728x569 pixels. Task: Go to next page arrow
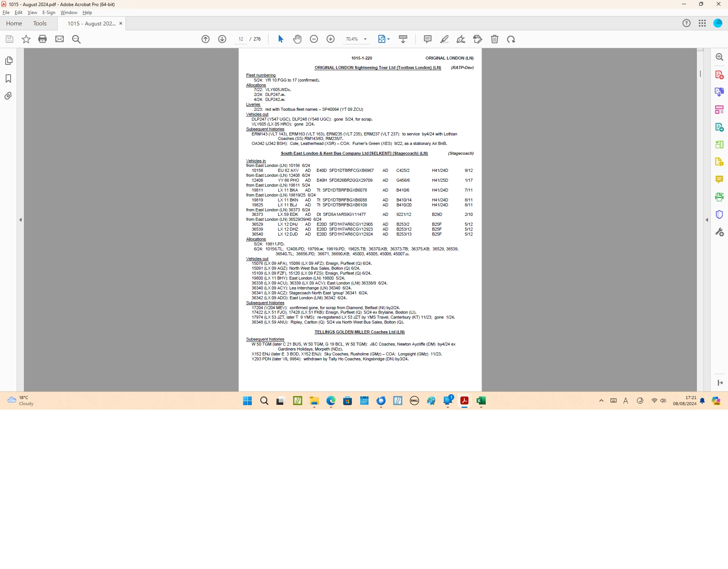point(222,39)
